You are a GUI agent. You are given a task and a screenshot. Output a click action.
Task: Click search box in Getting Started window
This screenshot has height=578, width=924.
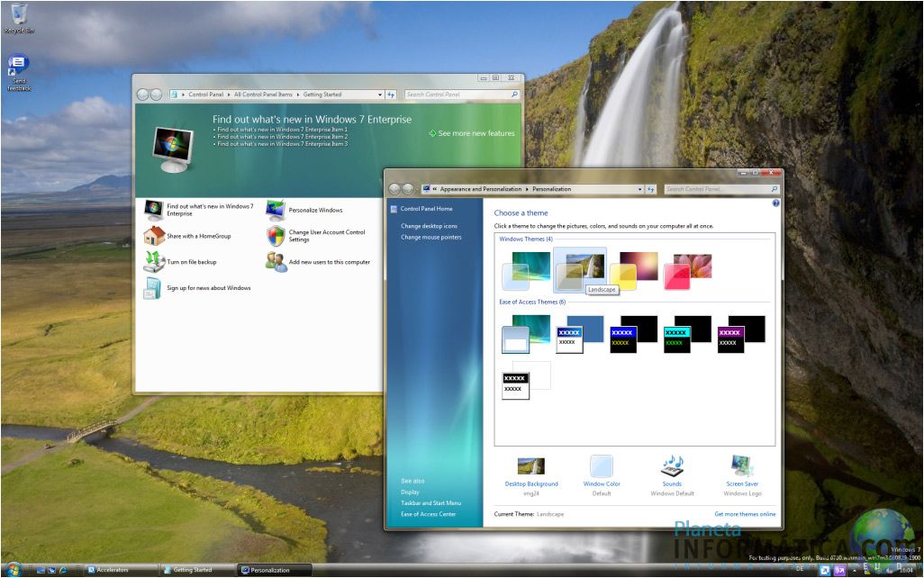click(462, 95)
